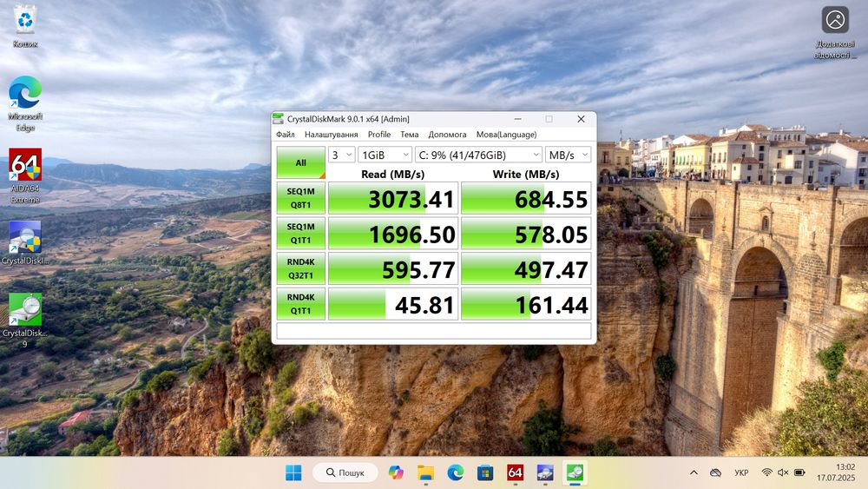Screen dimensions: 868x489
Task: Open the Файл menu
Action: (x=285, y=134)
